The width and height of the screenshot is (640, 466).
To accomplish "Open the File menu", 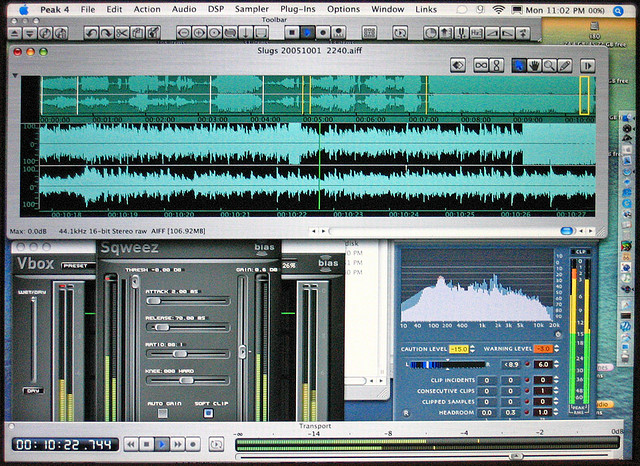I will pos(88,9).
